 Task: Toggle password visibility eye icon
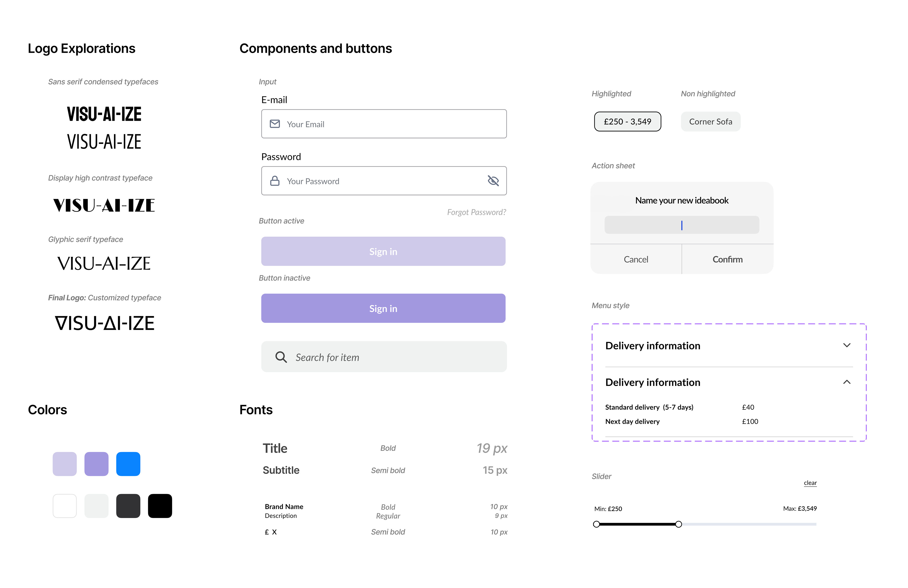pyautogui.click(x=493, y=181)
